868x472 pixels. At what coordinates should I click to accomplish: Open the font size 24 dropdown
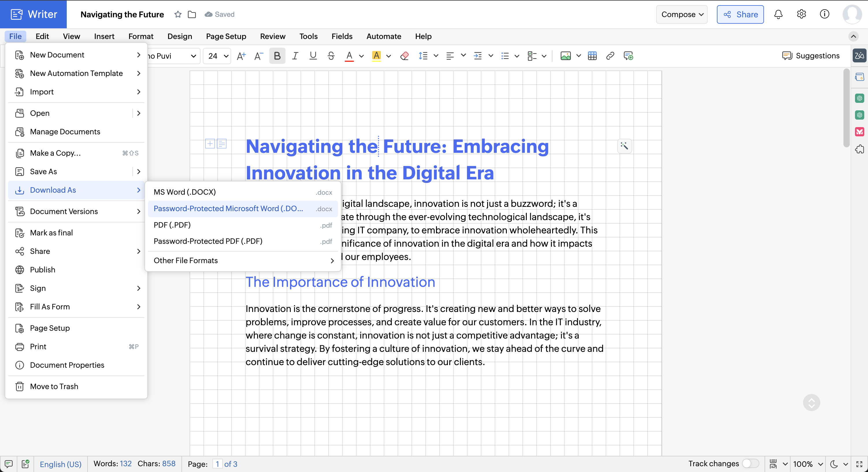coord(217,56)
